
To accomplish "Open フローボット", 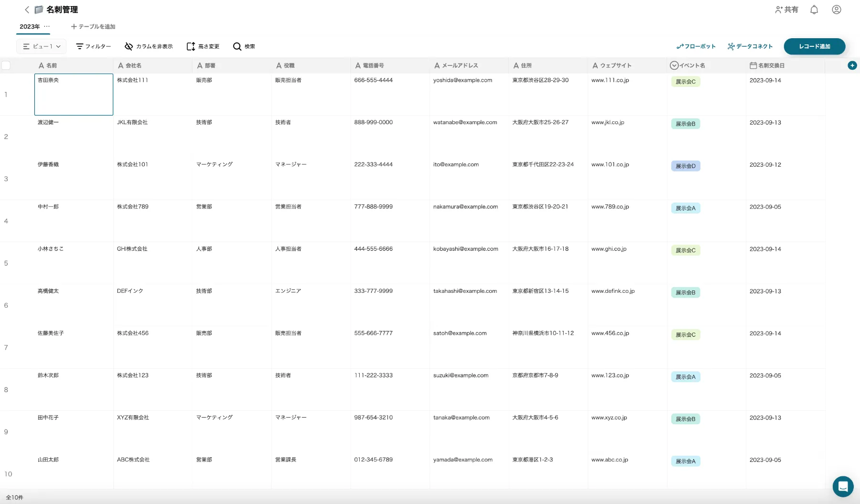I will pos(696,46).
